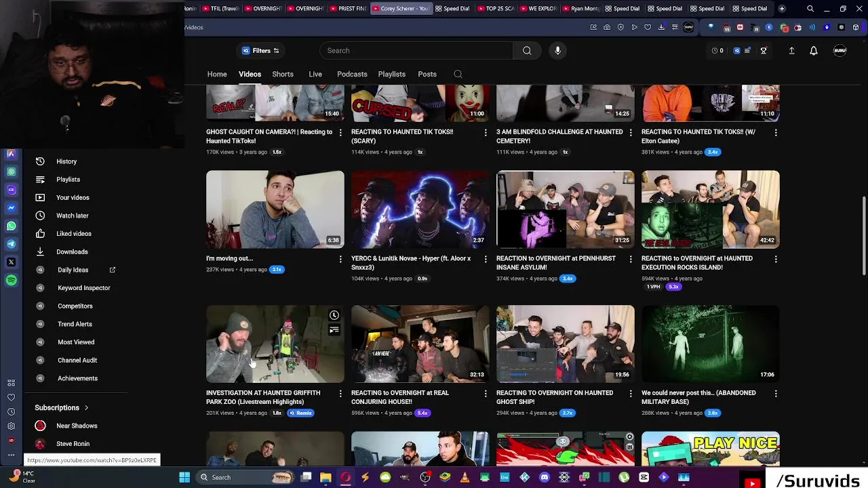Screen dimensions: 868x488
Task: Click the search magnifier button next to search box
Action: coord(527,51)
